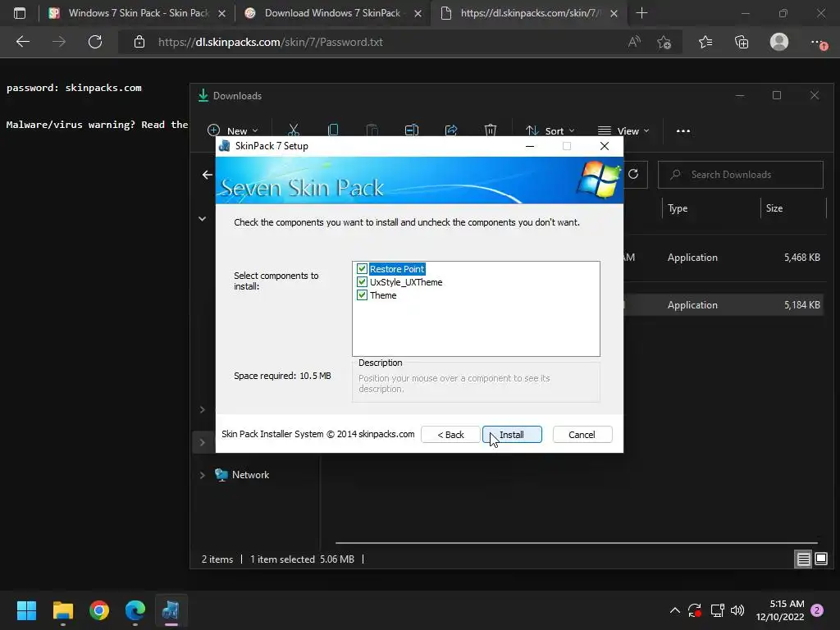840x630 pixels.
Task: Click the Copy icon in Downloads toolbar
Action: (333, 130)
